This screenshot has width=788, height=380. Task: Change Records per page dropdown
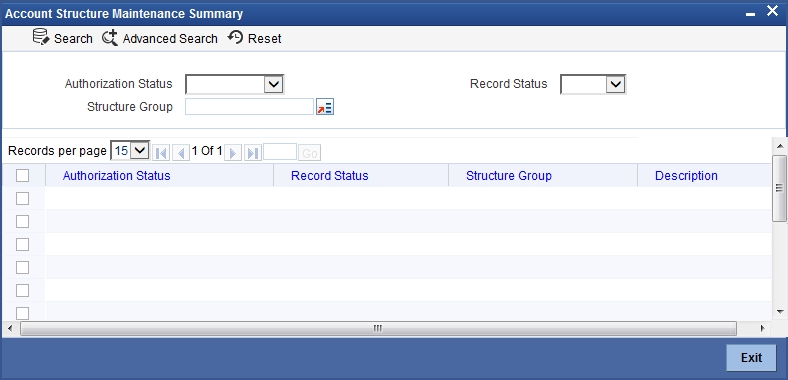(130, 150)
